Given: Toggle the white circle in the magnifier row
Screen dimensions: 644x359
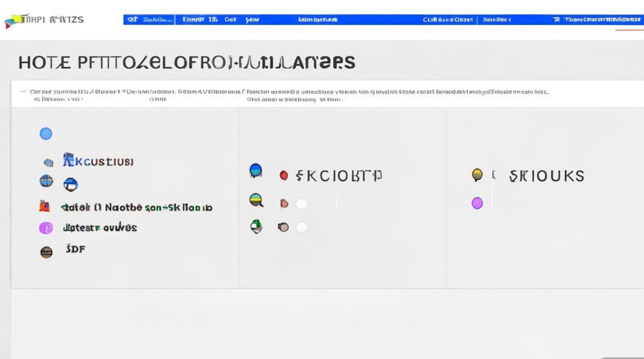Looking at the screenshot, I should [x=301, y=204].
